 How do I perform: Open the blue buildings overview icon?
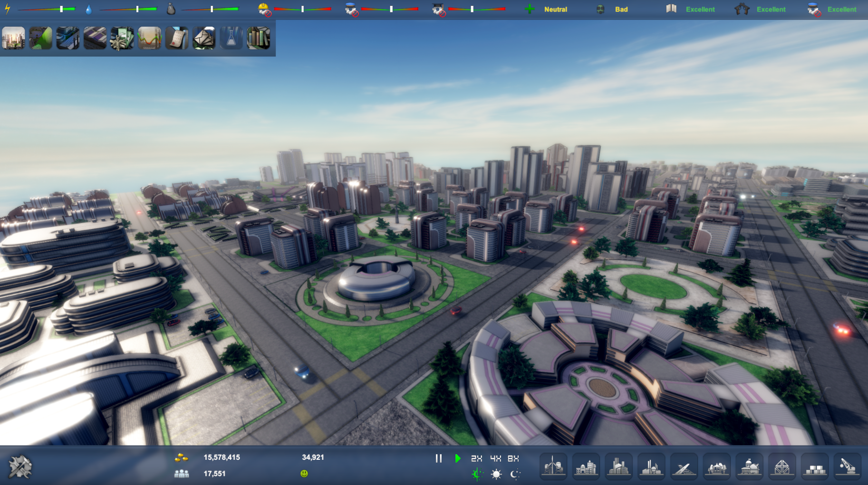(x=68, y=38)
